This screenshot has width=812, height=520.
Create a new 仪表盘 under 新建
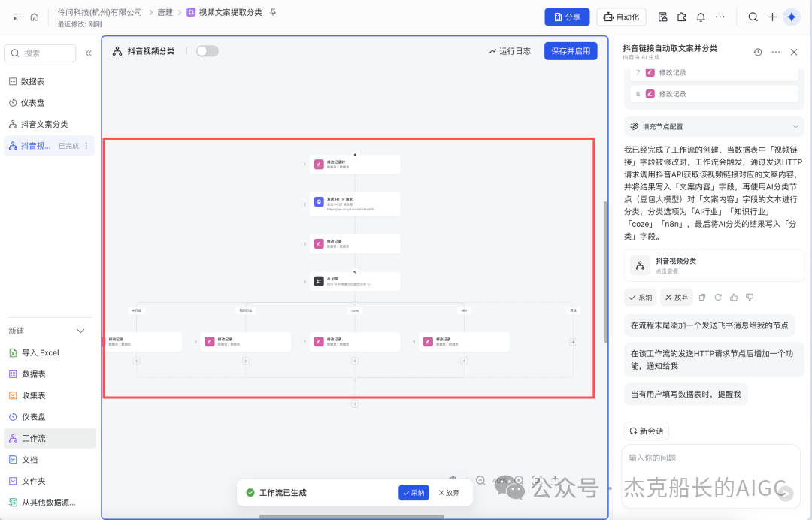pos(50,417)
